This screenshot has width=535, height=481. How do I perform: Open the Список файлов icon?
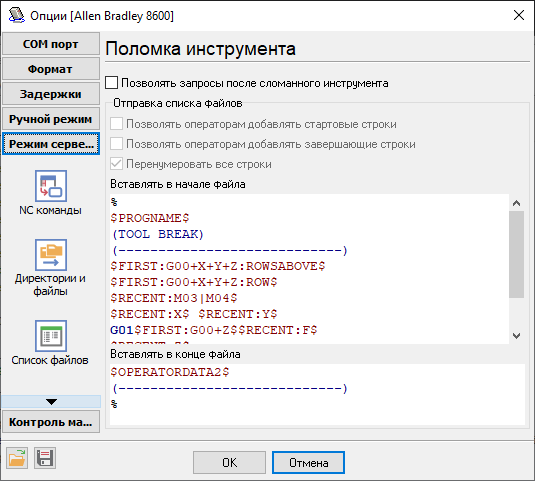click(x=51, y=336)
